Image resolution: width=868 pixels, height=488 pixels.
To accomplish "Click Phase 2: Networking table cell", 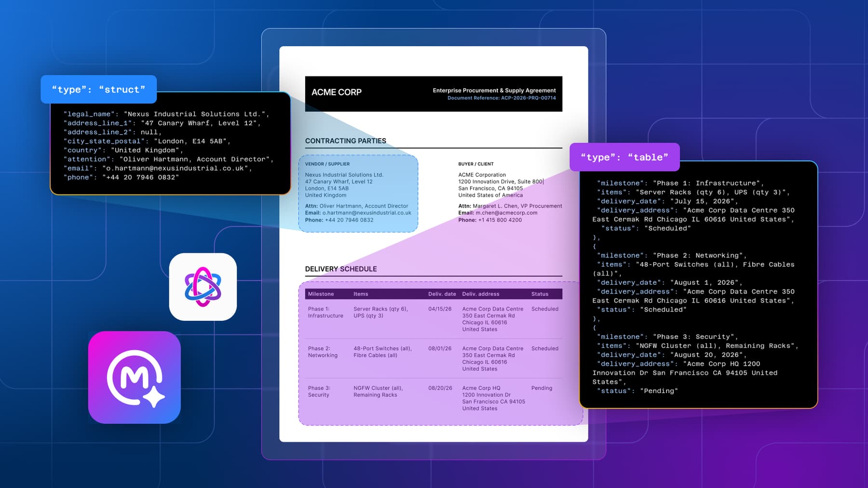I will point(323,352).
